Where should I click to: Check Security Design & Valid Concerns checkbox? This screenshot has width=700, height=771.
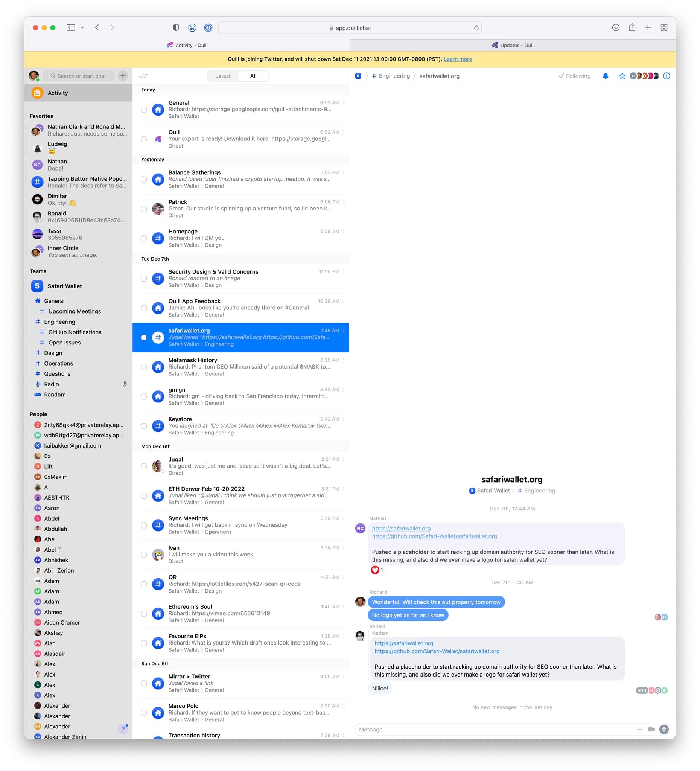point(144,279)
